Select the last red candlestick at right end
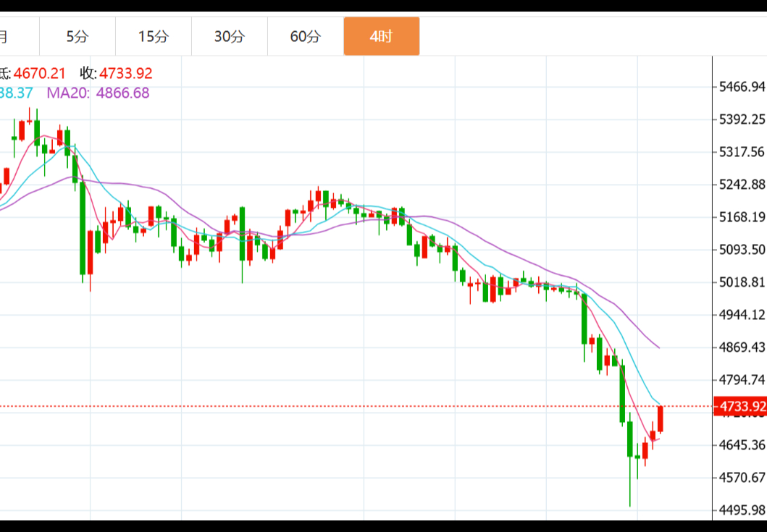 tap(661, 420)
